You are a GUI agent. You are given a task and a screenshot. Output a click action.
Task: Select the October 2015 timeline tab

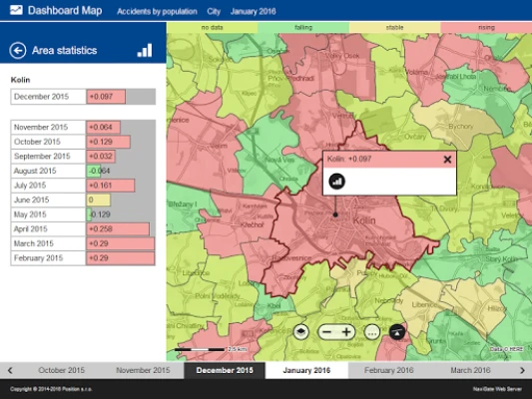(62, 370)
